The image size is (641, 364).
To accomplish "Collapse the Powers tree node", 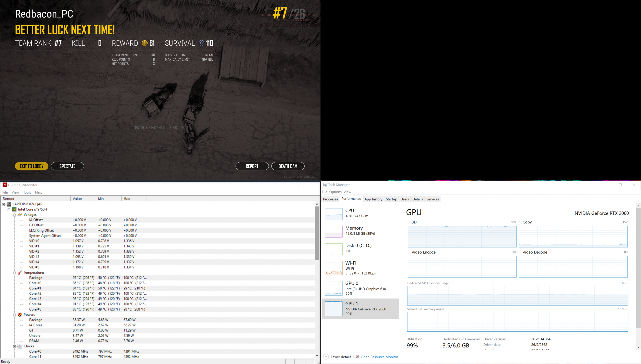I will click(14, 315).
